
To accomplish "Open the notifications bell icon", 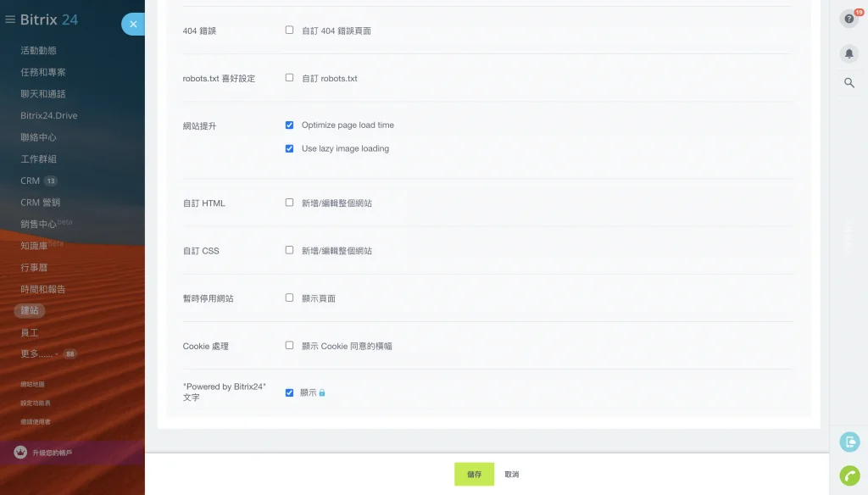I will tap(849, 53).
